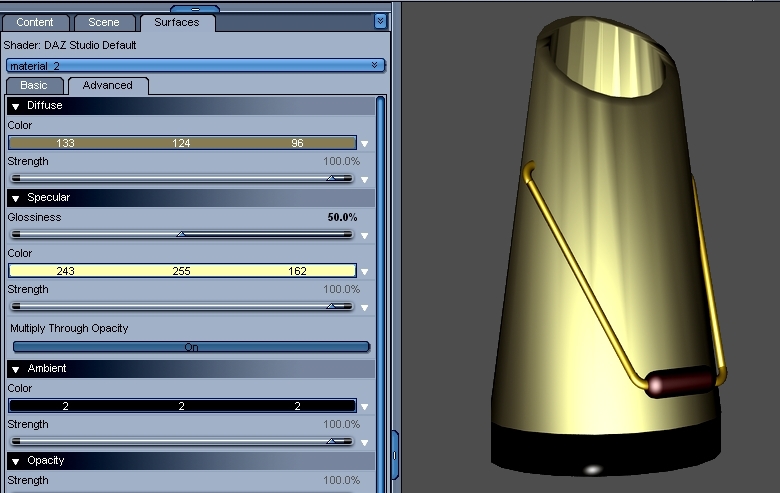780x493 pixels.
Task: Click the Diffuse Strength value 100.0%
Action: point(341,161)
